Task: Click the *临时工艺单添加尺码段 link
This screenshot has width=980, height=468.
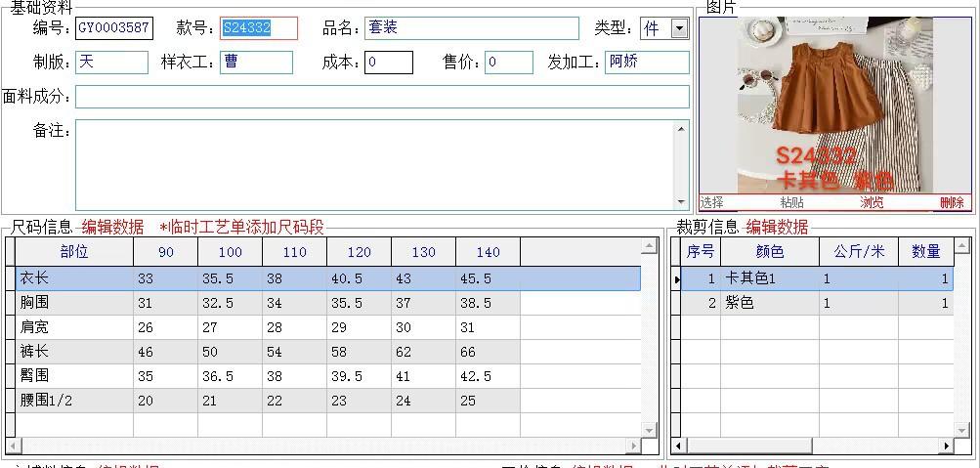Action: (241, 227)
